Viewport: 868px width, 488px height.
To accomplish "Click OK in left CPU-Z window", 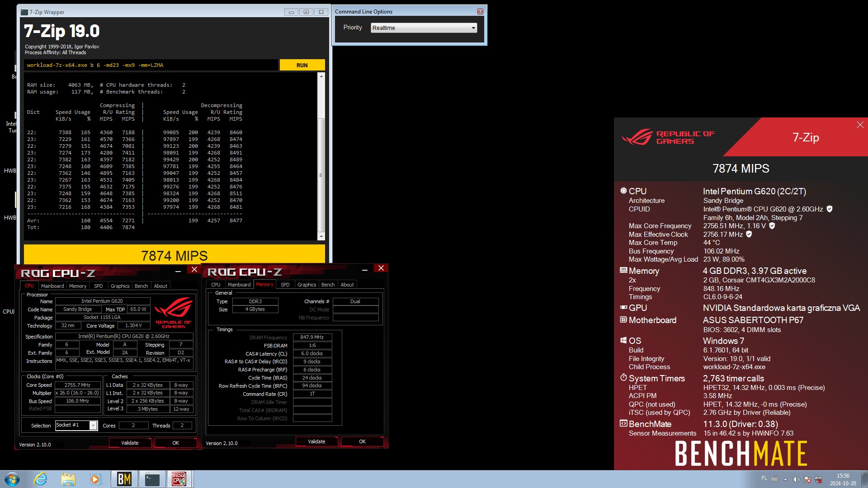I will pos(175,443).
